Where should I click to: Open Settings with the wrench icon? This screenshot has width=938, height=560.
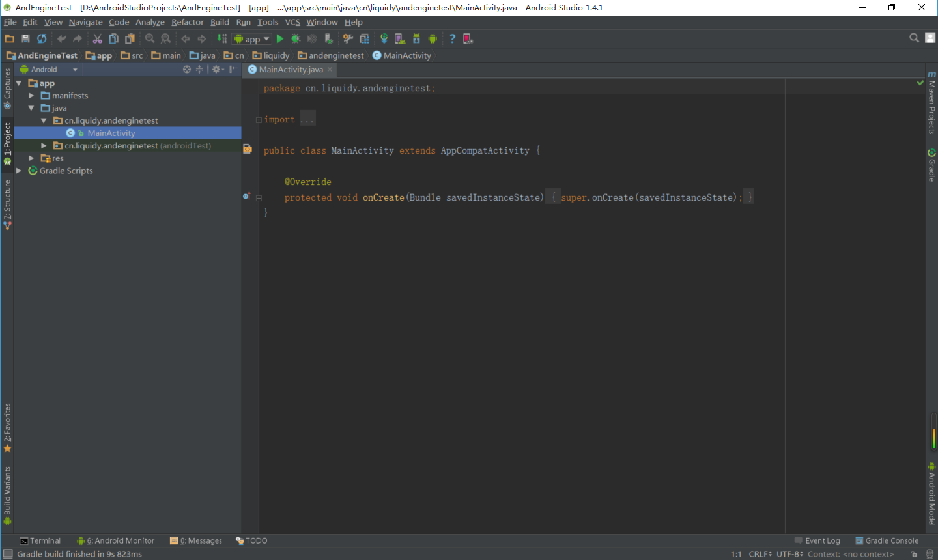(348, 39)
